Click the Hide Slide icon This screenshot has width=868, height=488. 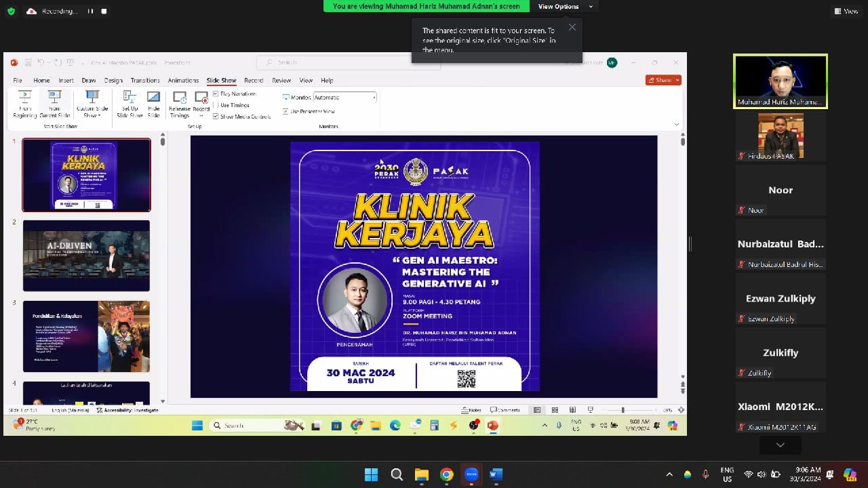click(154, 104)
